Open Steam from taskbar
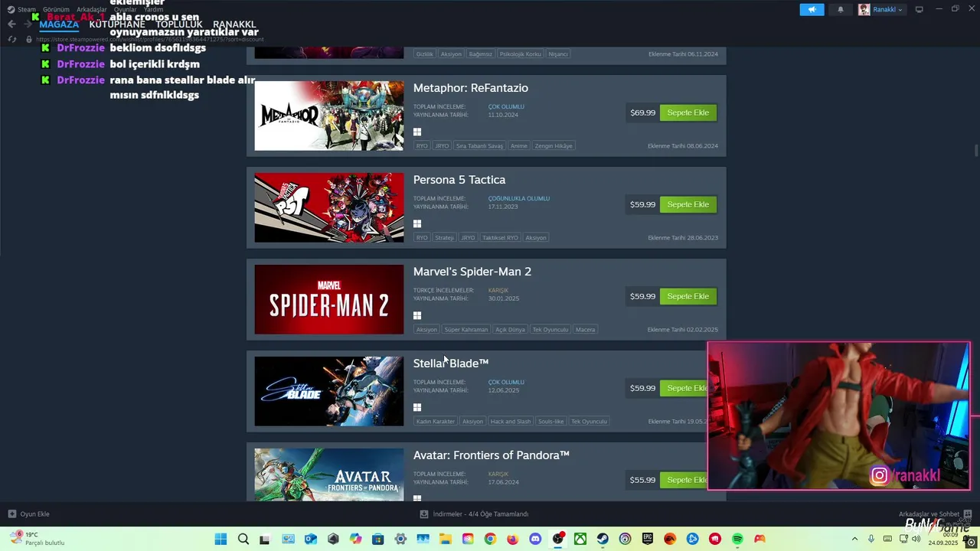This screenshot has width=980, height=551. (x=603, y=540)
